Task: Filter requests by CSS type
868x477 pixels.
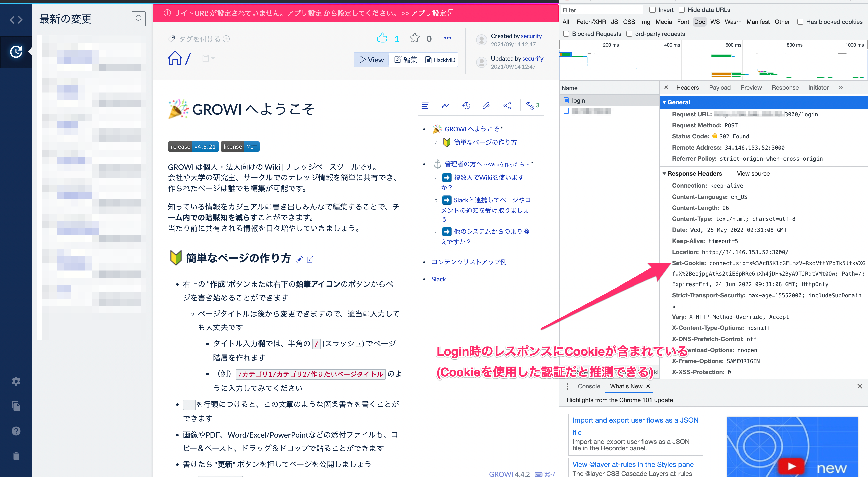Action: pyautogui.click(x=629, y=22)
